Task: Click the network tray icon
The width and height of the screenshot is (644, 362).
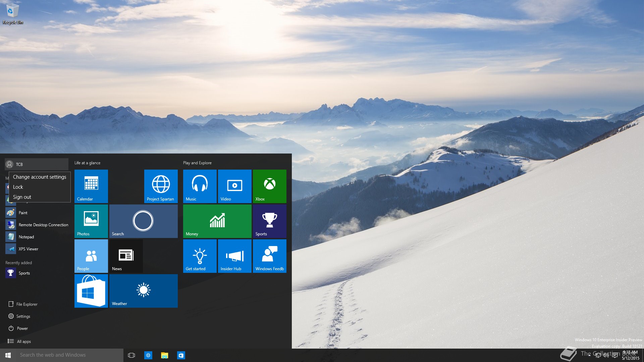Action: [x=598, y=355]
